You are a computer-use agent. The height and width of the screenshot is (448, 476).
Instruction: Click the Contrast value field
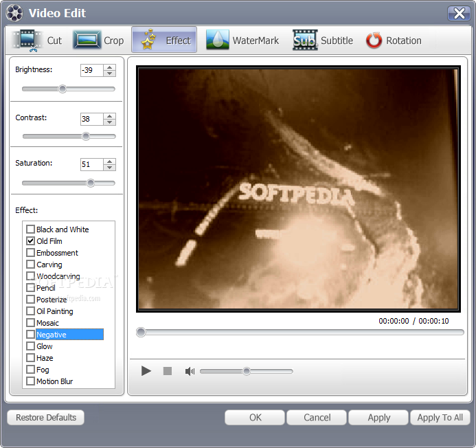coord(91,119)
